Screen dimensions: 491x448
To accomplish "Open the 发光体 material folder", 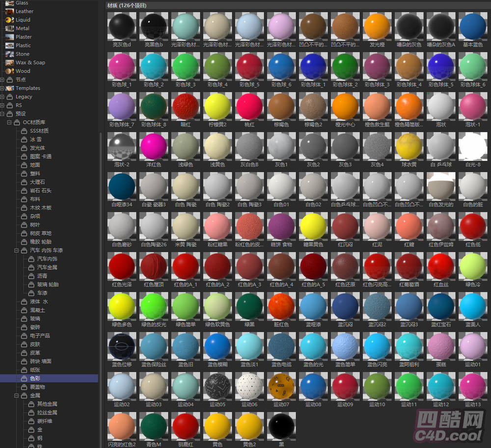I will coord(38,148).
